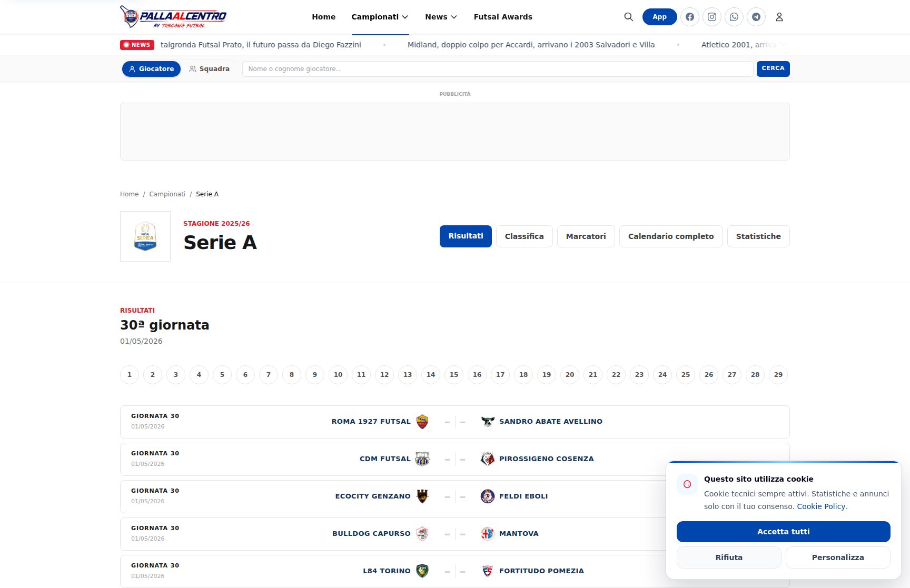Click the cookie icon in consent banner

point(687,484)
